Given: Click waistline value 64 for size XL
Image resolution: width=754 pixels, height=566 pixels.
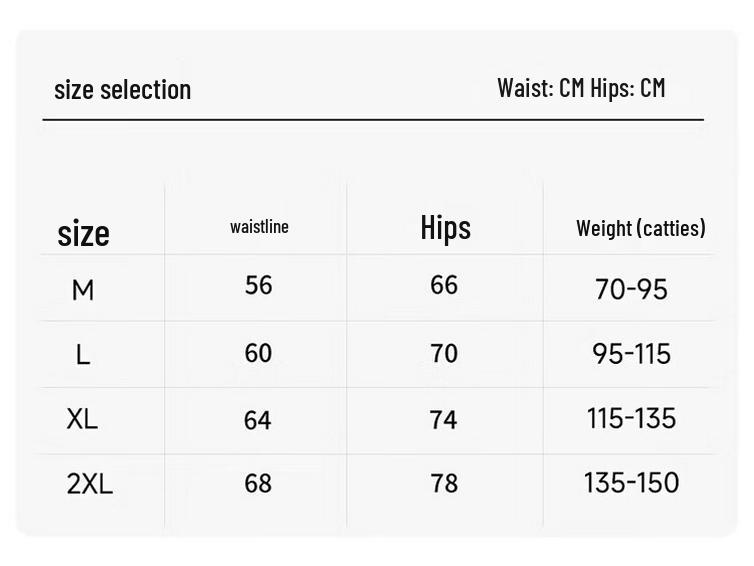Looking at the screenshot, I should pos(258,420).
